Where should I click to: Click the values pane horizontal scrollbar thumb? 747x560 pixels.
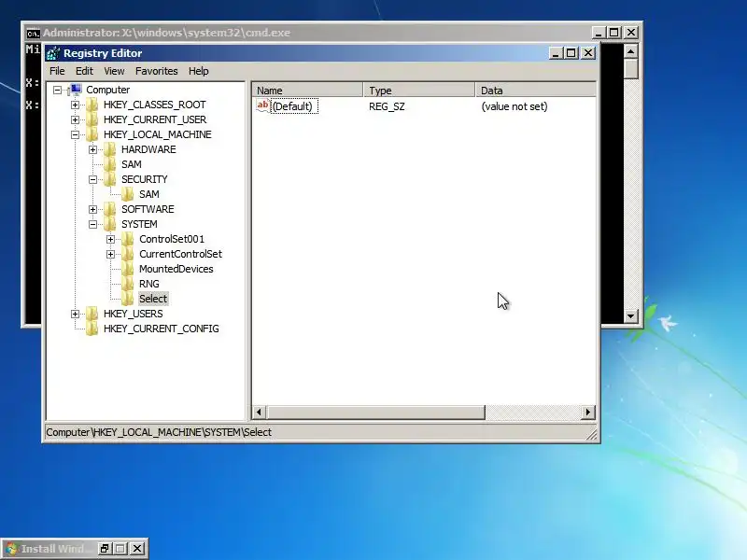tap(376, 413)
